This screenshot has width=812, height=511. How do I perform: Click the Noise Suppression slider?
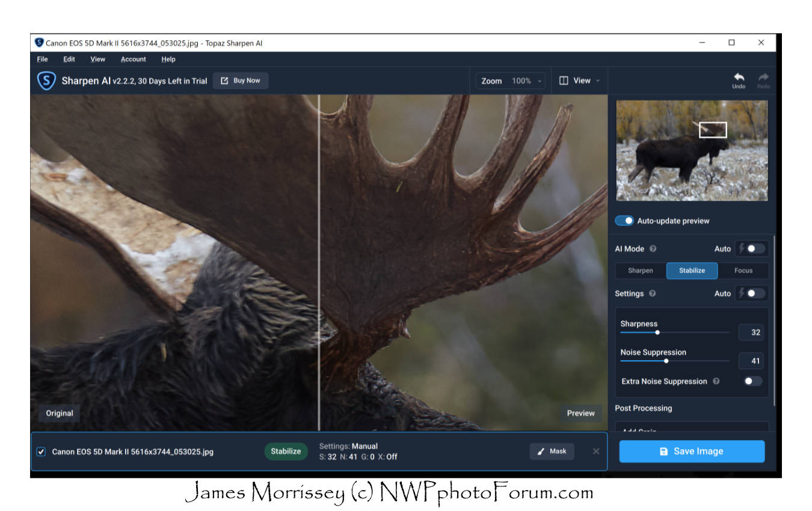tap(675, 361)
